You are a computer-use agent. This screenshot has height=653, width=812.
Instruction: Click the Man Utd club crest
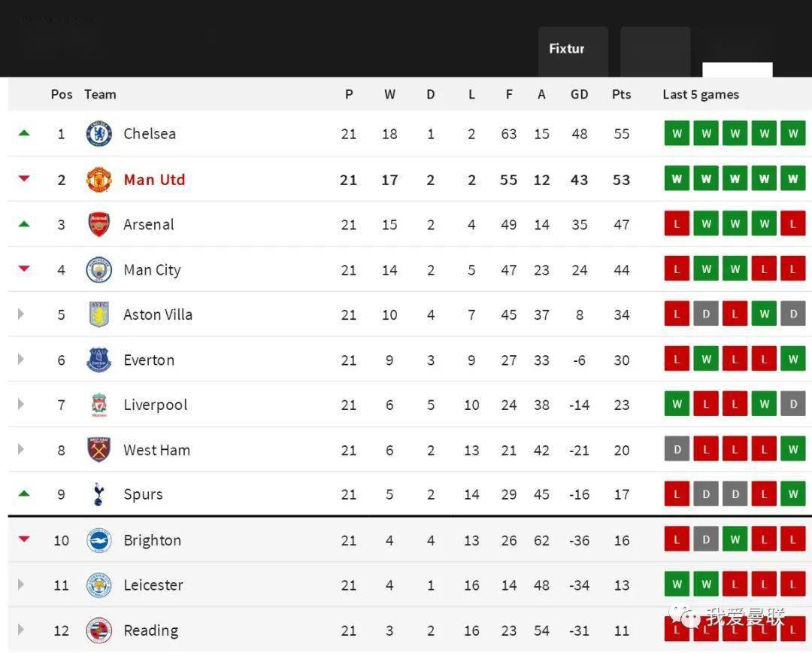pyautogui.click(x=99, y=179)
